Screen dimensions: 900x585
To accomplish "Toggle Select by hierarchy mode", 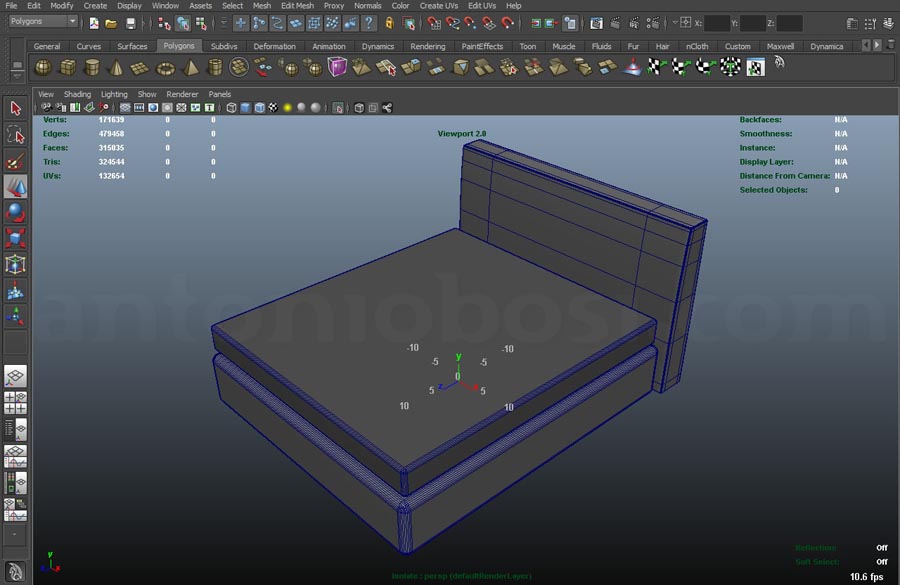I will 164,24.
